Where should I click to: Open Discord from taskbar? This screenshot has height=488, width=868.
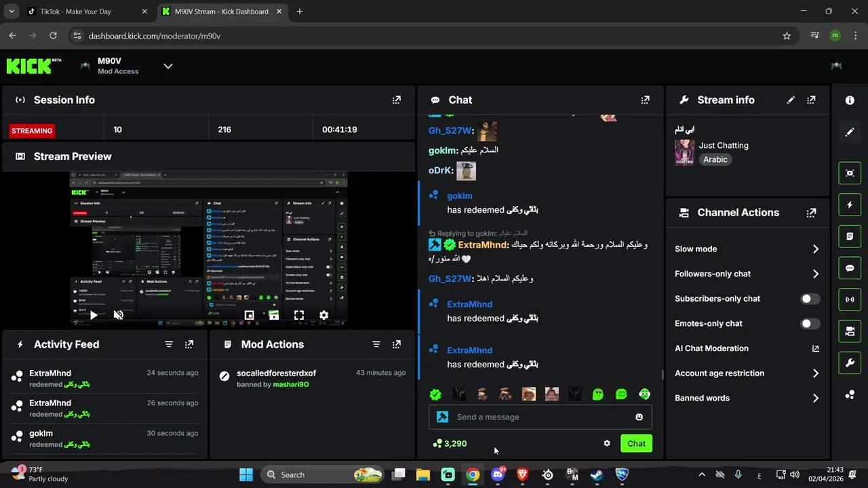pos(498,474)
